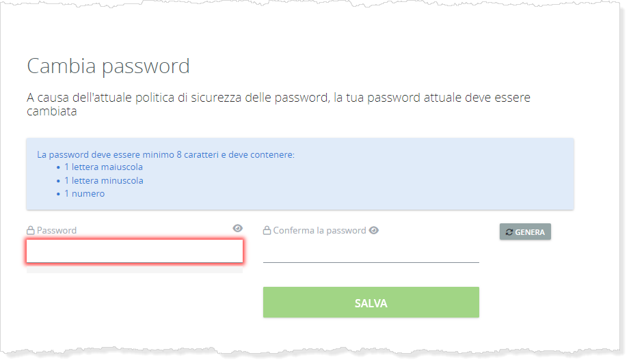Toggle visibility eye beside Conferma la password
Screen dimensions: 631x364
click(374, 230)
